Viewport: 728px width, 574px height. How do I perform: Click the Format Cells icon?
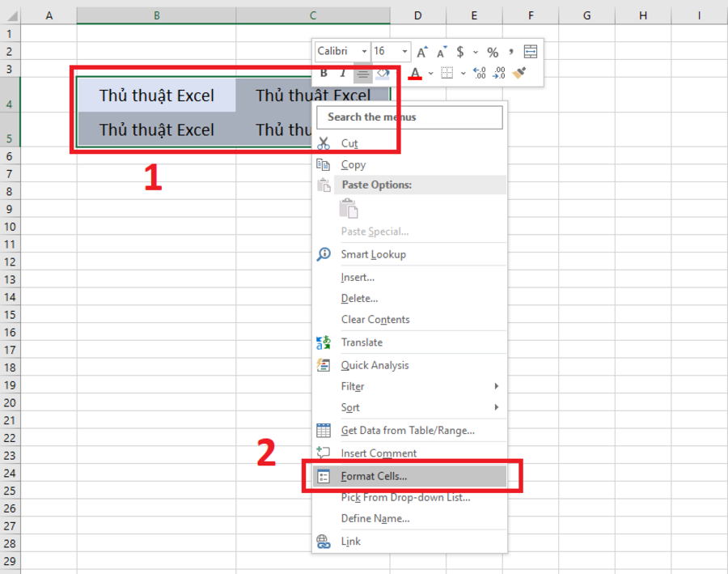[x=323, y=476]
